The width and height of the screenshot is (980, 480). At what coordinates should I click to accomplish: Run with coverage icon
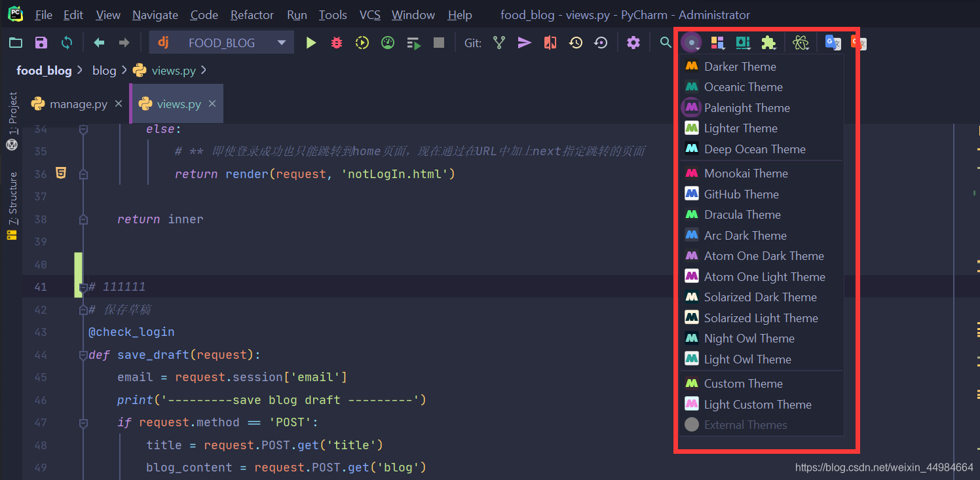tap(362, 43)
